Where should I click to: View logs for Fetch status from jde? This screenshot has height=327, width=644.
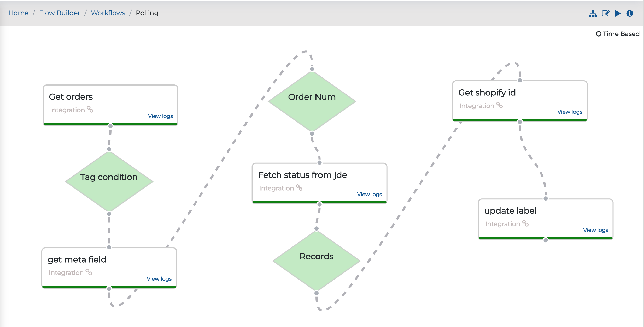tap(370, 194)
